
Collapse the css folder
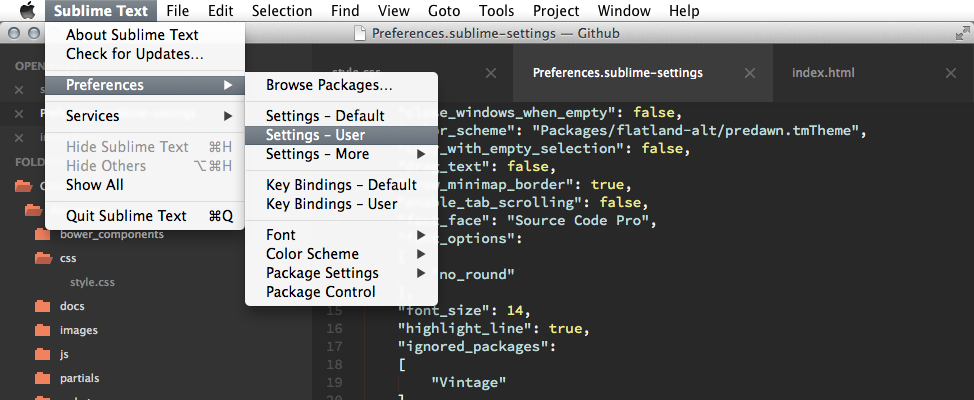coord(68,258)
